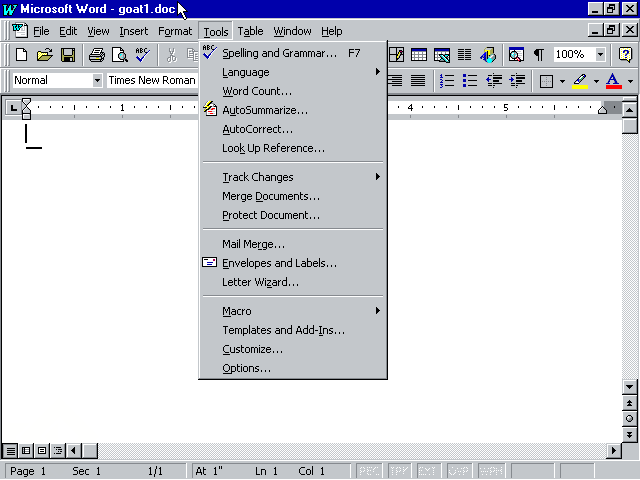Apply the yellow Highlight color

(x=580, y=81)
